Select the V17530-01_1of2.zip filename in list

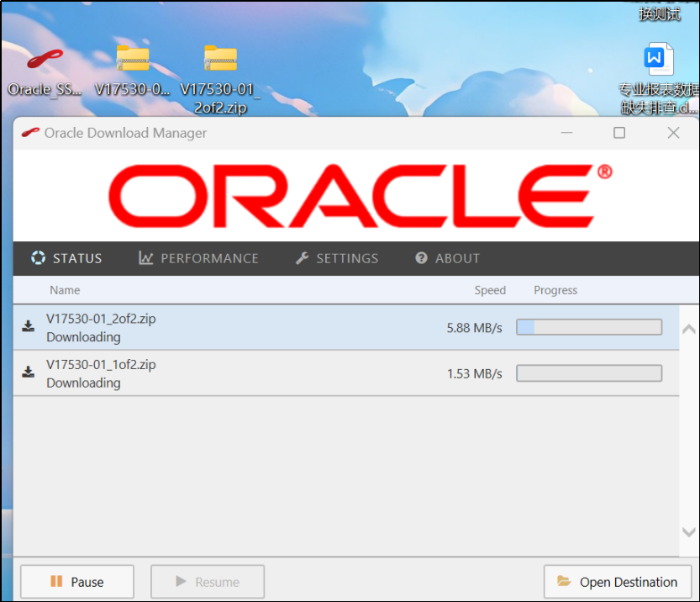[x=102, y=364]
